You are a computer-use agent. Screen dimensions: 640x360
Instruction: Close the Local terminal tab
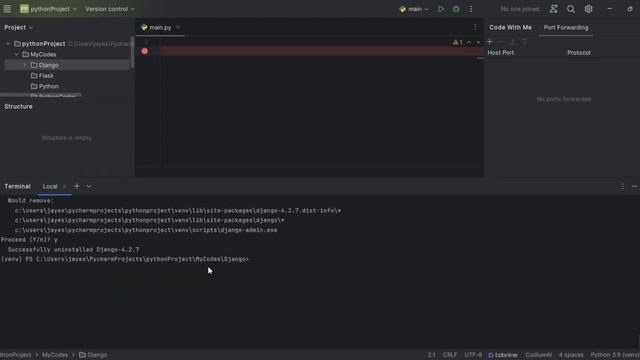64,187
